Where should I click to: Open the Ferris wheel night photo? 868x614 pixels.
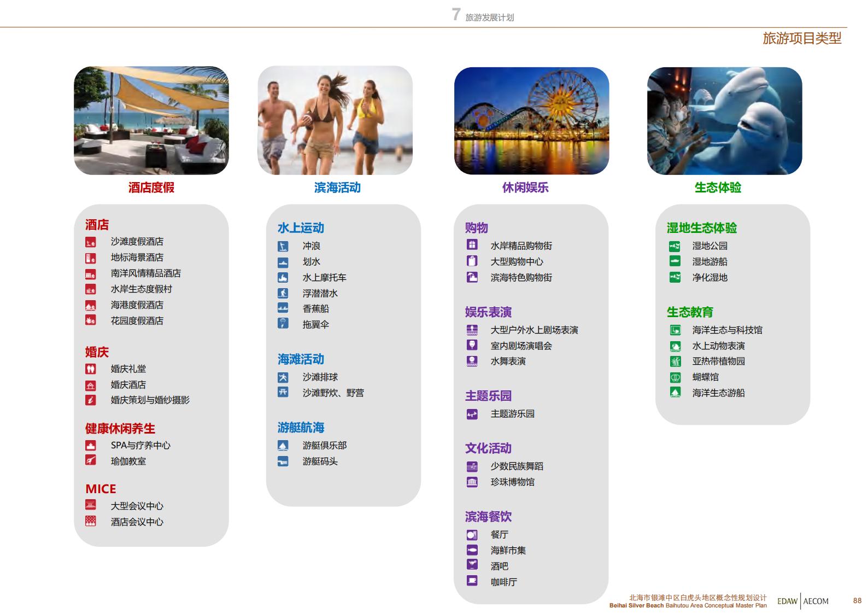pyautogui.click(x=531, y=121)
